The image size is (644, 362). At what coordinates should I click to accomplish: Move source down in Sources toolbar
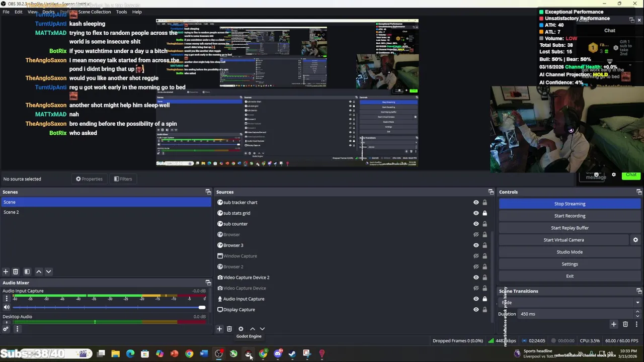[x=262, y=329]
